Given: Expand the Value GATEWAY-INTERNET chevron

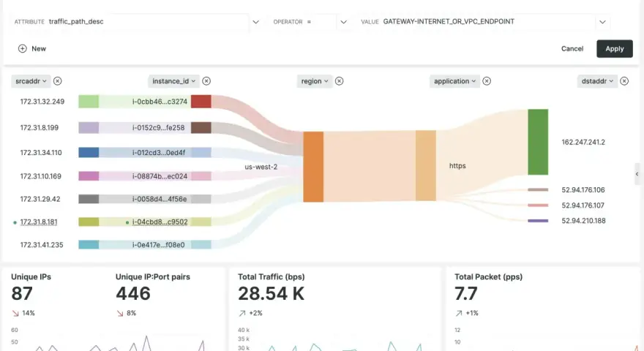Looking at the screenshot, I should tap(602, 22).
